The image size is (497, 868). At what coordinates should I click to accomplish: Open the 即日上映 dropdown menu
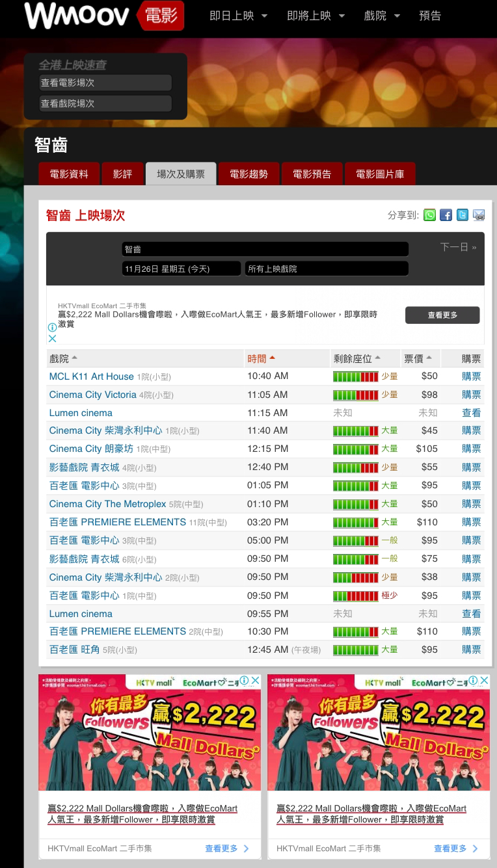(238, 16)
